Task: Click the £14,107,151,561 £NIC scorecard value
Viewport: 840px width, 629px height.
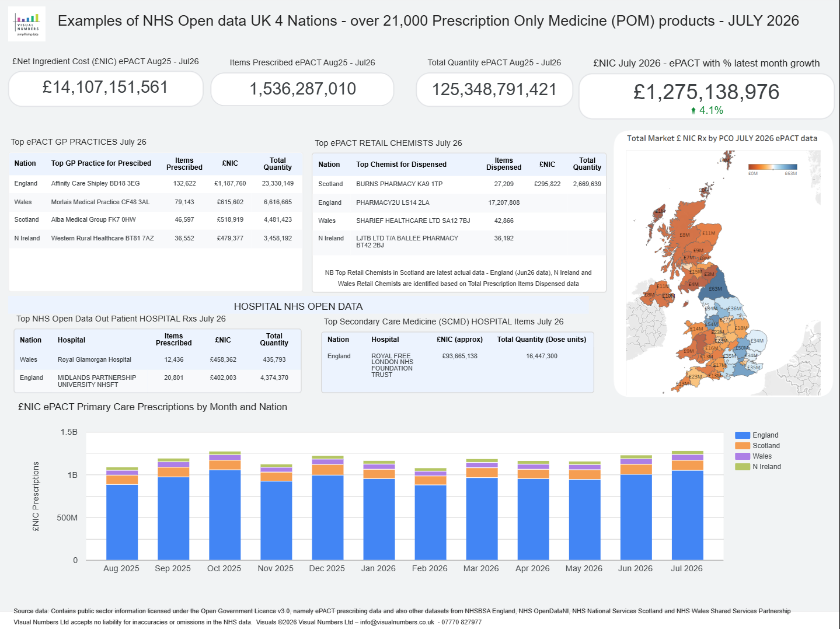Action: coord(106,88)
